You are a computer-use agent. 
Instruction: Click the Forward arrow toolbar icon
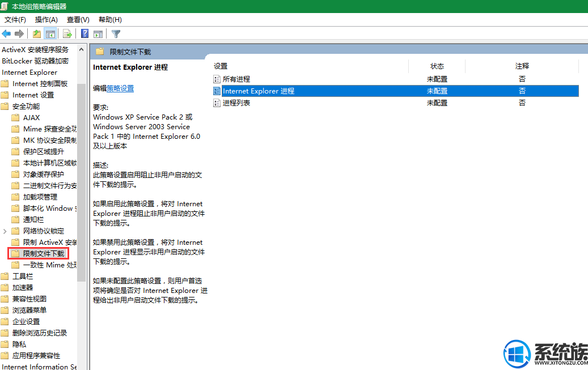(x=19, y=34)
